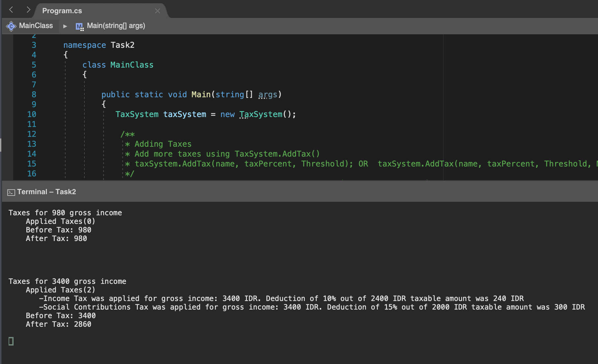Viewport: 598px width, 364px height.
Task: Click the terminal prompt cursor at the bottom
Action: [11, 341]
